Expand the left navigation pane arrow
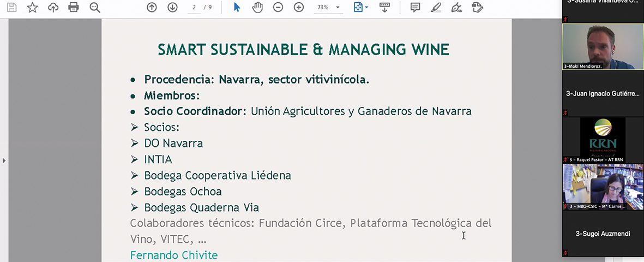644x262 pixels. [x=4, y=160]
